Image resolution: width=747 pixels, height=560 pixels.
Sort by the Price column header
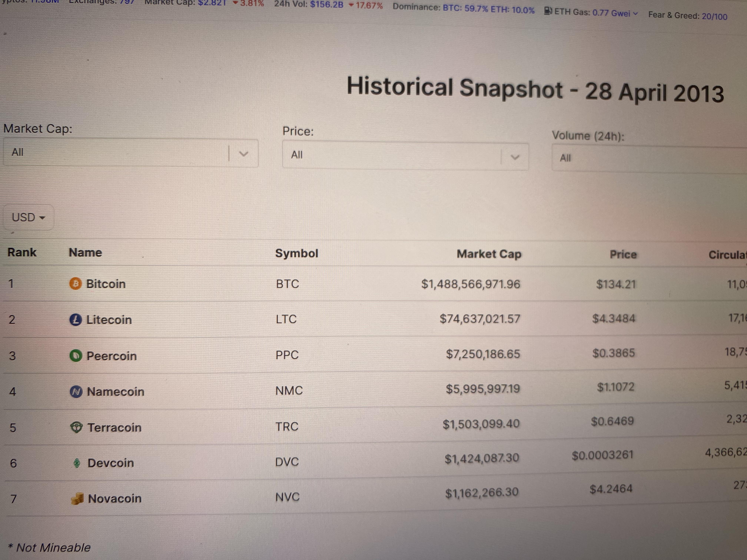pyautogui.click(x=623, y=254)
